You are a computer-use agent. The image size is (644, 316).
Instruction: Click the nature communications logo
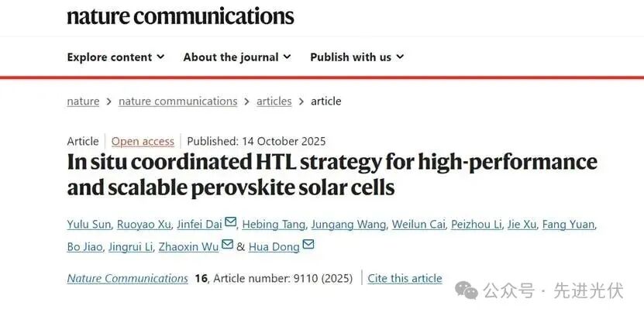click(x=181, y=15)
